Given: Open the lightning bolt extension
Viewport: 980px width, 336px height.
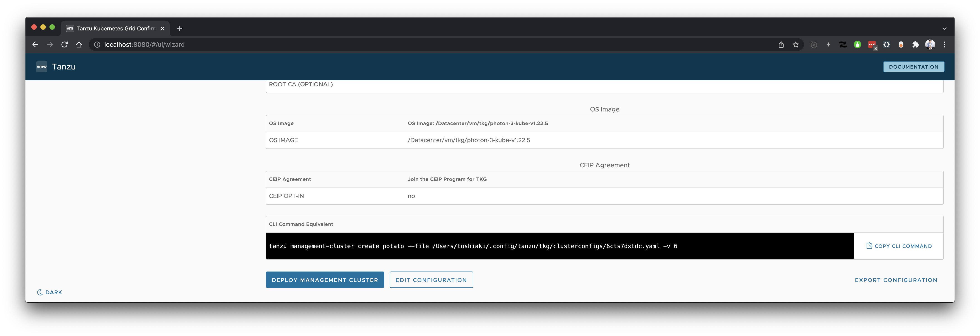Looking at the screenshot, I should pyautogui.click(x=828, y=44).
